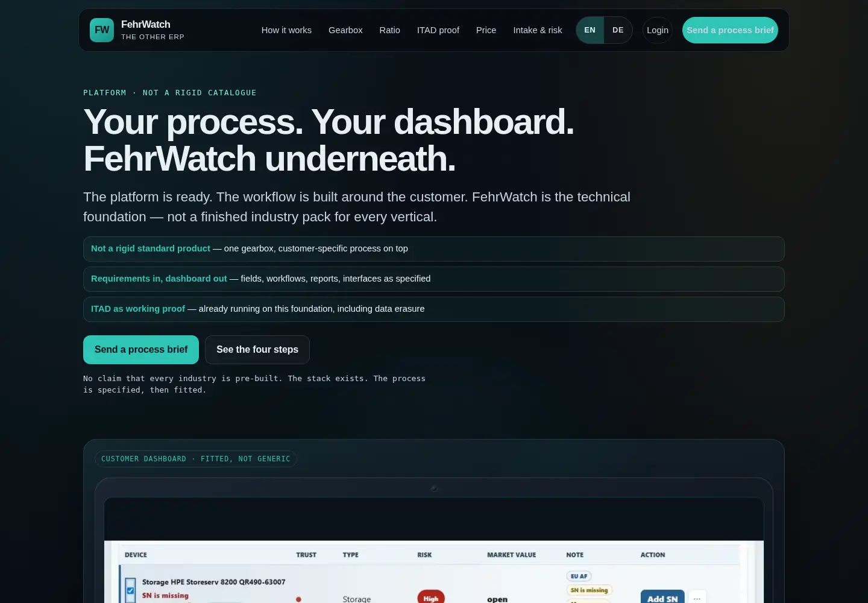This screenshot has width=868, height=603.
Task: Click the Add SN action button
Action: 662,596
